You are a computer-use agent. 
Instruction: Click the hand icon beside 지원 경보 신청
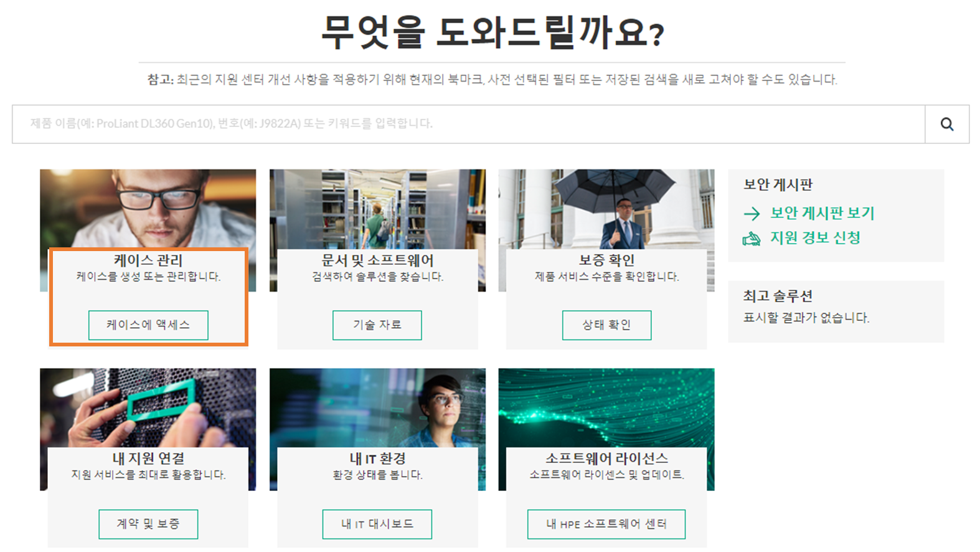(x=751, y=239)
